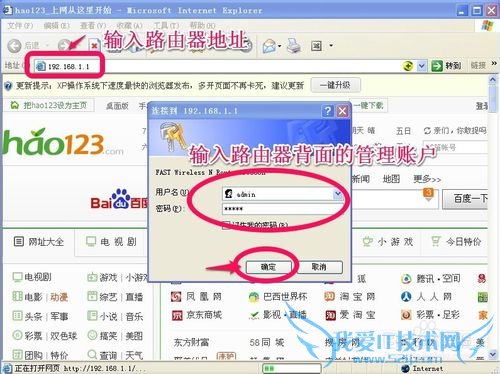Image resolution: width=500 pixels, height=374 pixels.
Task: Click the password field with asterisks
Action: pos(283,209)
